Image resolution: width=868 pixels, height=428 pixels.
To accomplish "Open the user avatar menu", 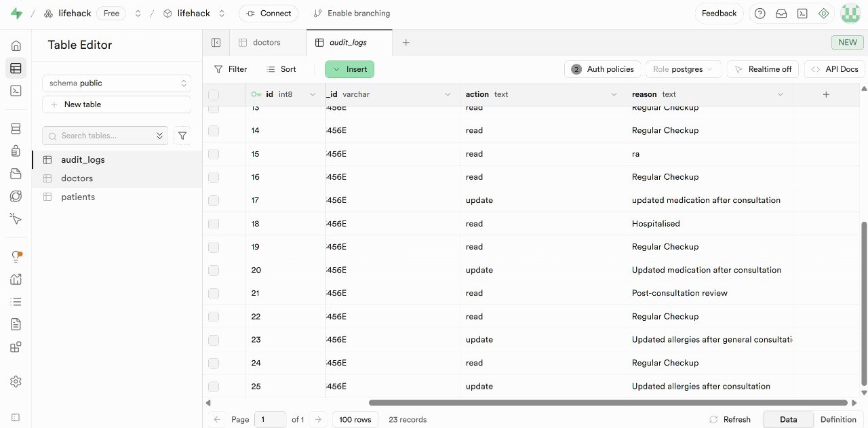I will click(850, 14).
